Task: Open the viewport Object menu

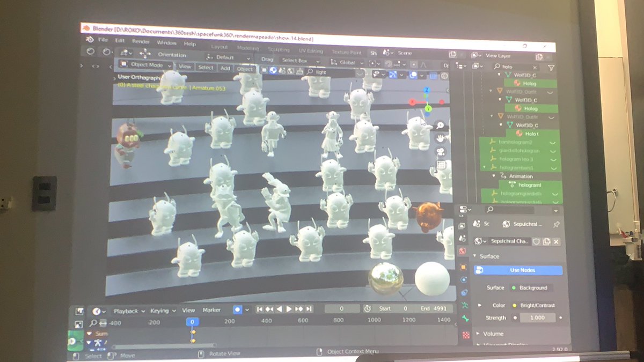Action: pyautogui.click(x=245, y=69)
